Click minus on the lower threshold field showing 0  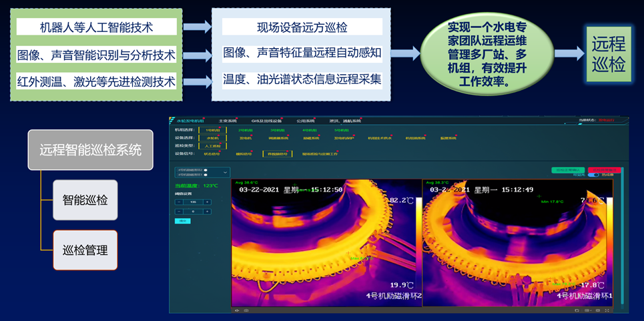180,212
